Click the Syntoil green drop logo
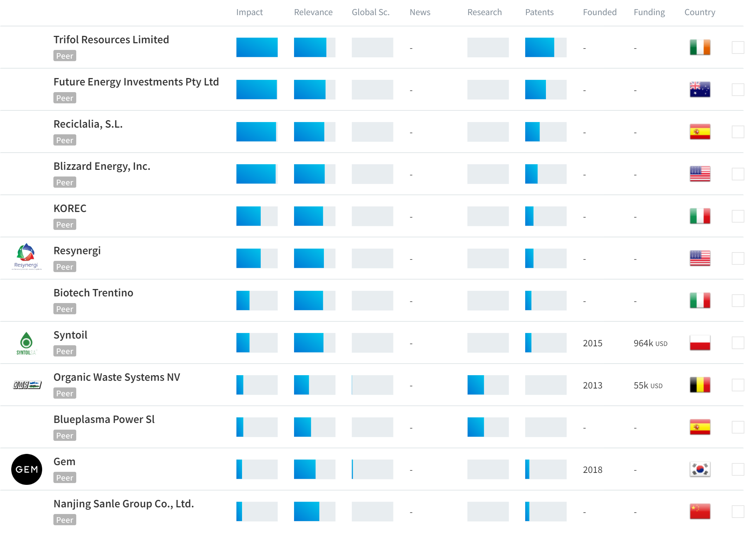The image size is (756, 533). coord(26,343)
